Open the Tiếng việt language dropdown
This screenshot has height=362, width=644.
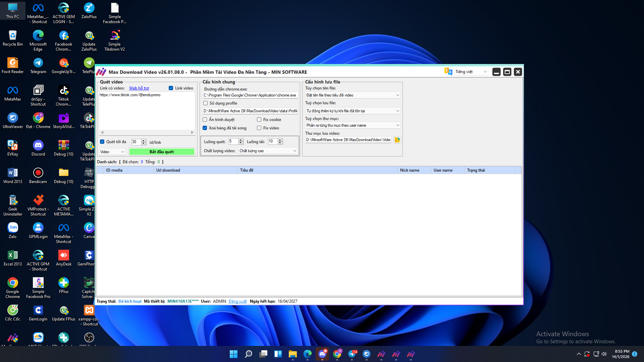[x=471, y=72]
